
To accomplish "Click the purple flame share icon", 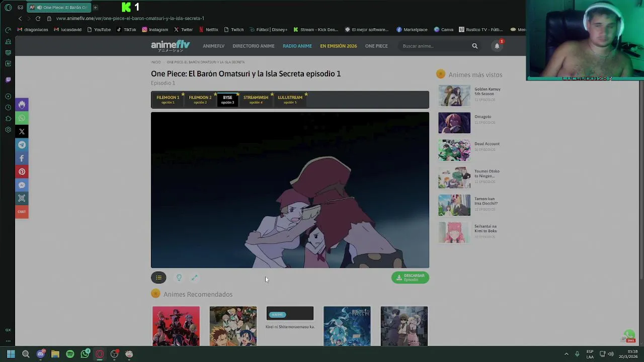I will pyautogui.click(x=22, y=105).
